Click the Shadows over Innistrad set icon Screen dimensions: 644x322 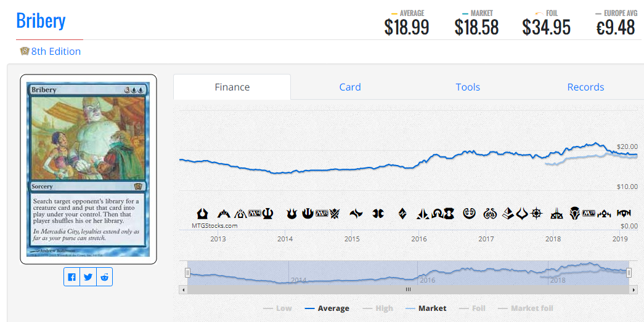(436, 214)
